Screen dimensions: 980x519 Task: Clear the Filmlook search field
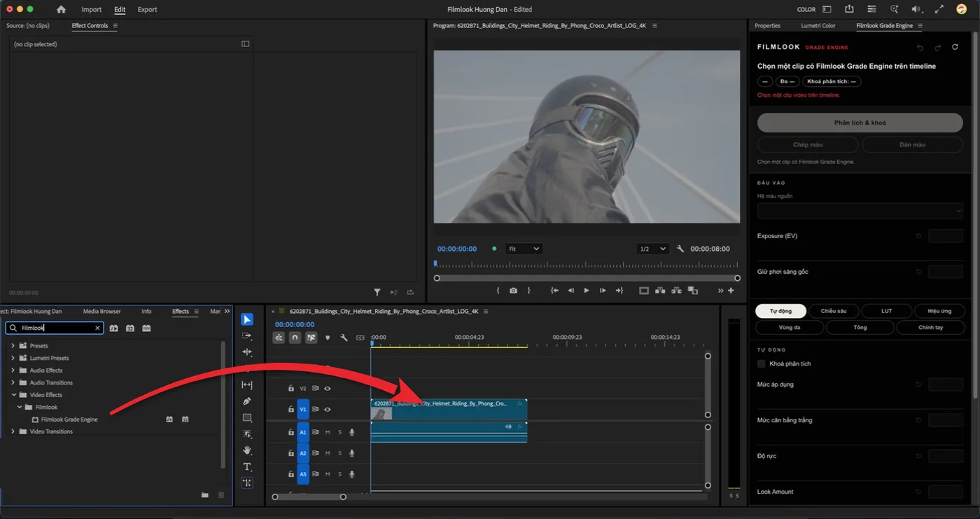pyautogui.click(x=97, y=328)
